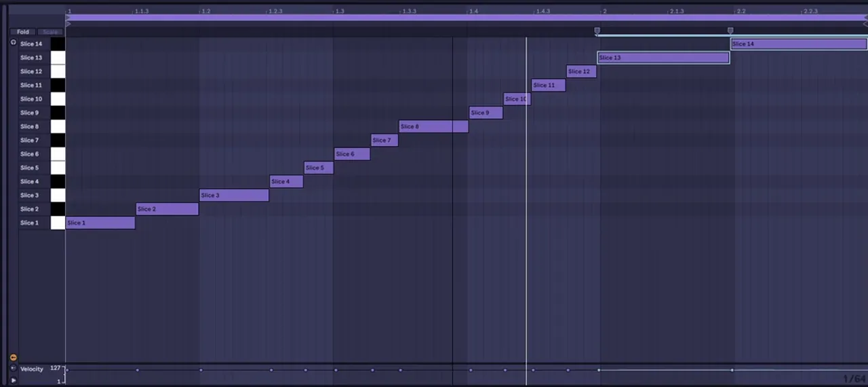Click the Slice 9 row label
The image size is (868, 387).
coord(30,113)
